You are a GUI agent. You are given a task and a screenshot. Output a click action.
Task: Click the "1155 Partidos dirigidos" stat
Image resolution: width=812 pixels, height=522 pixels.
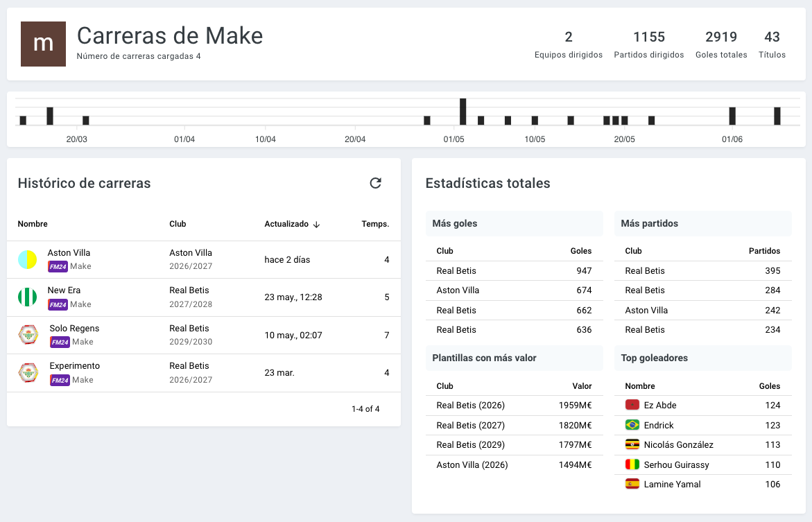(649, 44)
